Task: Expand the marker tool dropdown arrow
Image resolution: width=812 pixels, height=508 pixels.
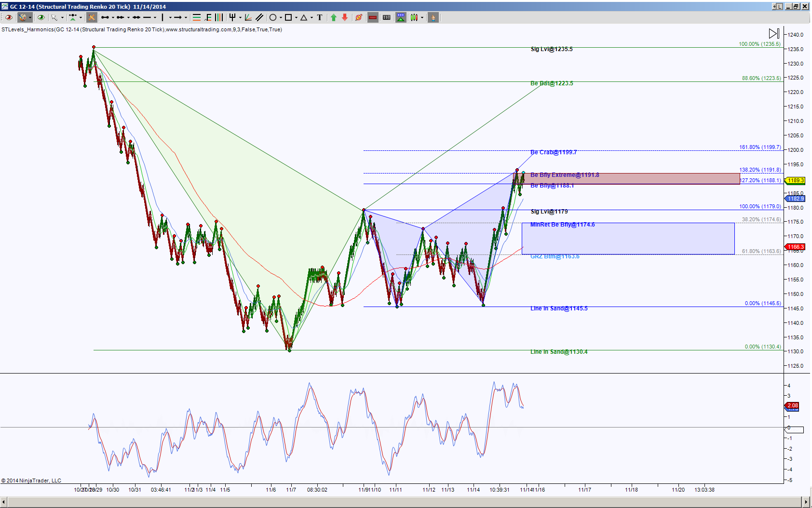Action: click(81, 17)
